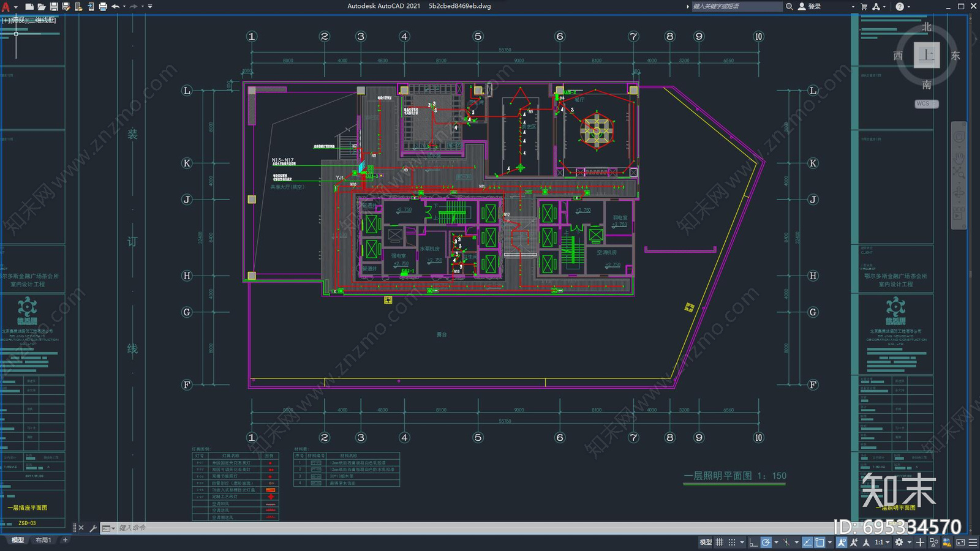Click the 登录 sign-in button
Viewport: 980px width, 551px height.
[810, 7]
